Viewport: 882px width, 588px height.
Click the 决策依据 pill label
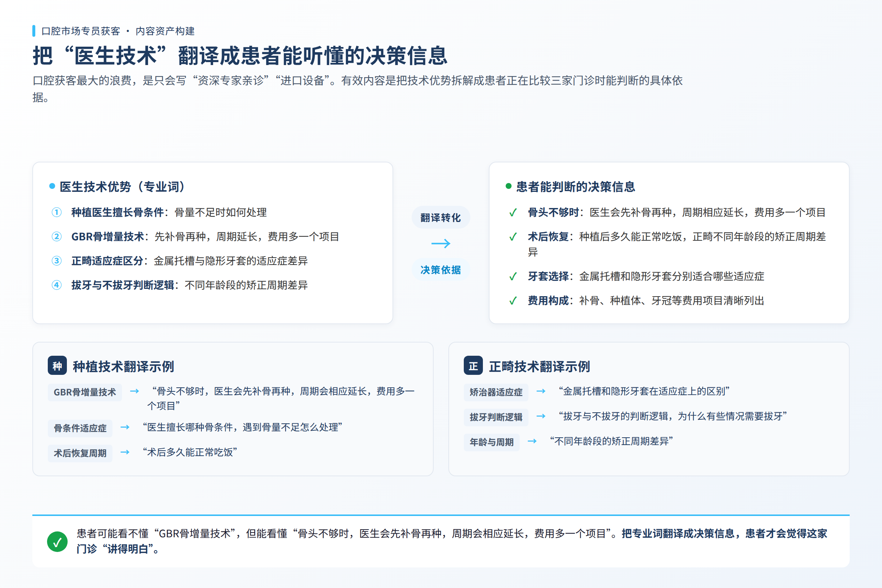click(x=441, y=270)
